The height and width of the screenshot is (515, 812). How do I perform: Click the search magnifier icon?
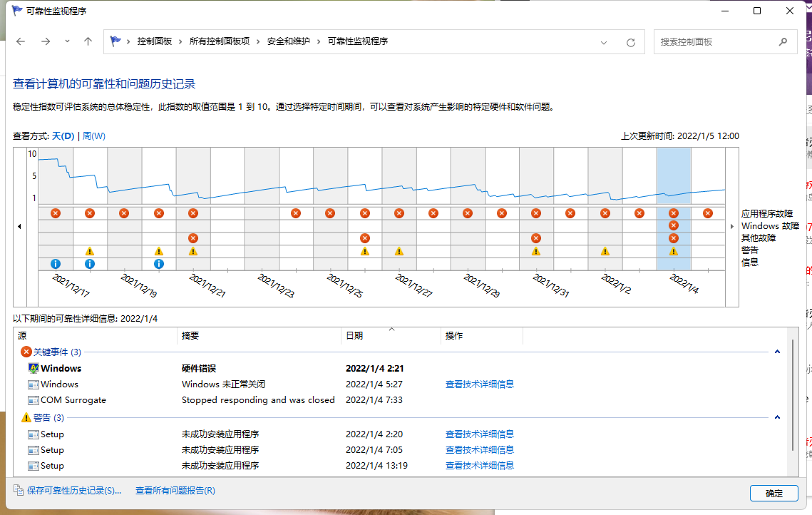pos(783,42)
